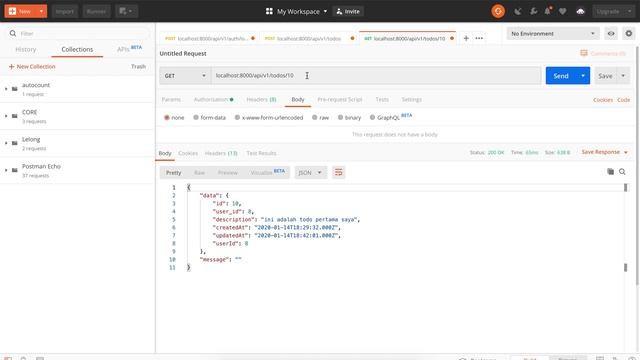Switch to the History sidebar tab
The height and width of the screenshot is (360, 640).
pyautogui.click(x=26, y=49)
